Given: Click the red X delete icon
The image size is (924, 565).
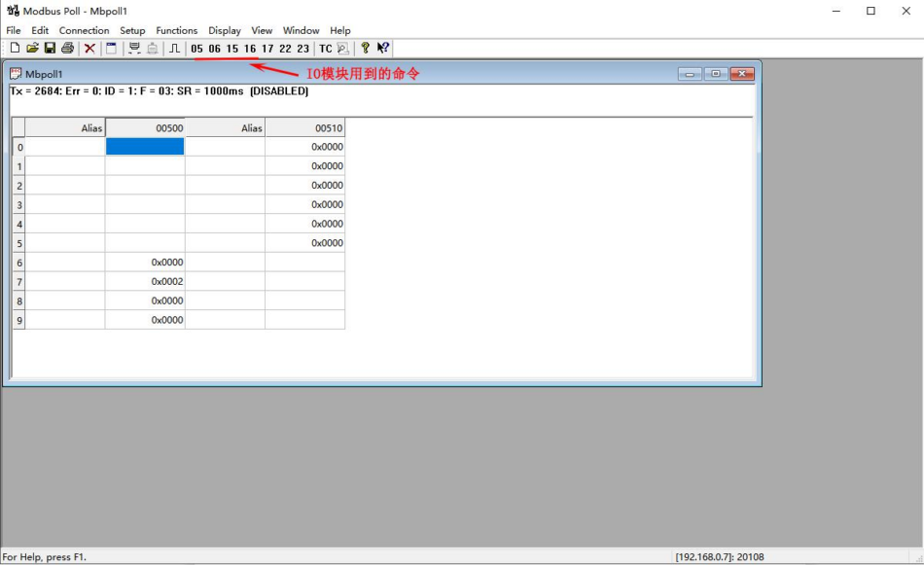Looking at the screenshot, I should (89, 49).
